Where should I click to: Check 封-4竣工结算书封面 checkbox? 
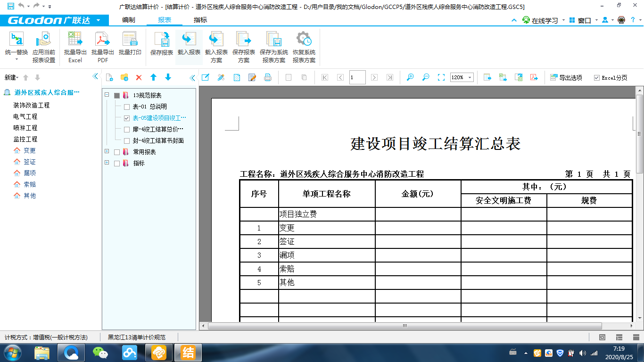(x=127, y=141)
